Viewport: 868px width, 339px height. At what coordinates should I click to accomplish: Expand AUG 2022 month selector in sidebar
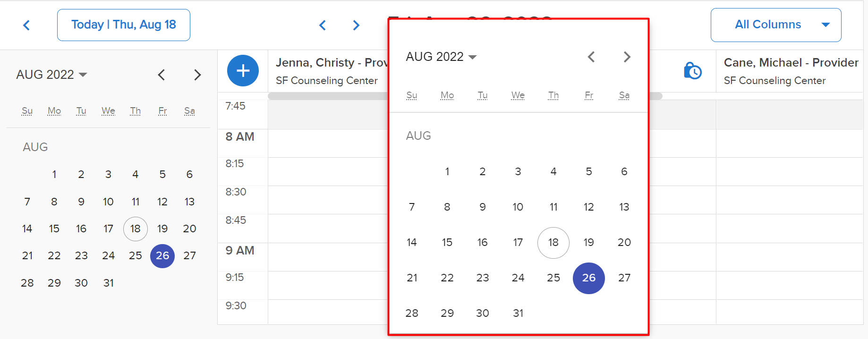52,75
